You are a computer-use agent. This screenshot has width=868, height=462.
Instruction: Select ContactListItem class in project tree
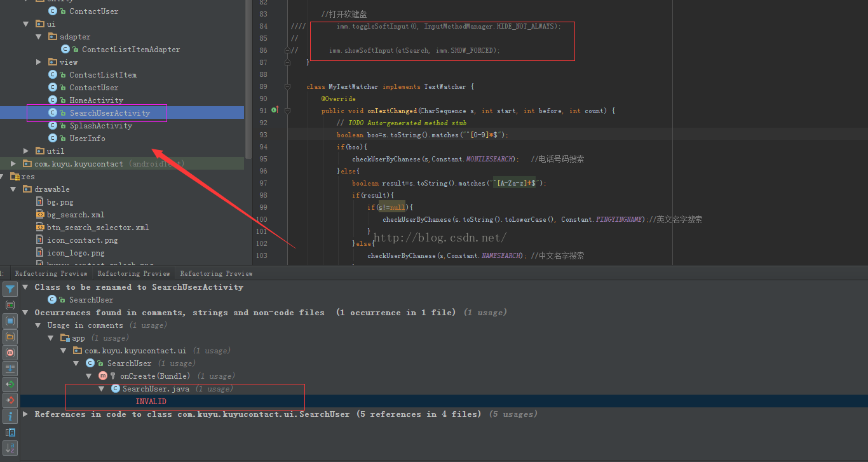coord(103,75)
